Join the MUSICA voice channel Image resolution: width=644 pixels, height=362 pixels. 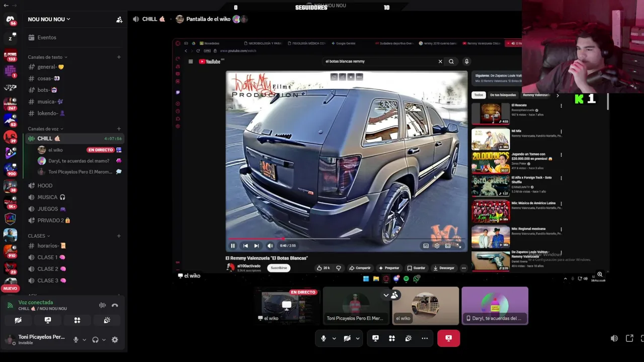pos(74,197)
